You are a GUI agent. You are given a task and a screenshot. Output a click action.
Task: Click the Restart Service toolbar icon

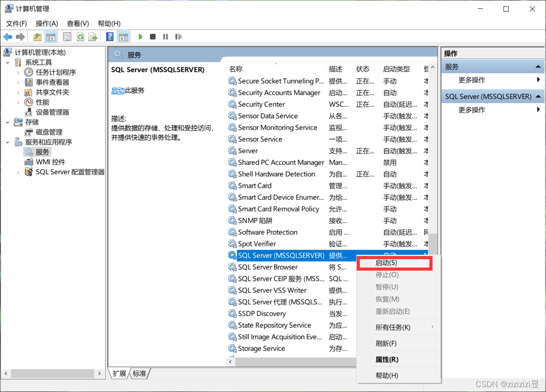179,37
